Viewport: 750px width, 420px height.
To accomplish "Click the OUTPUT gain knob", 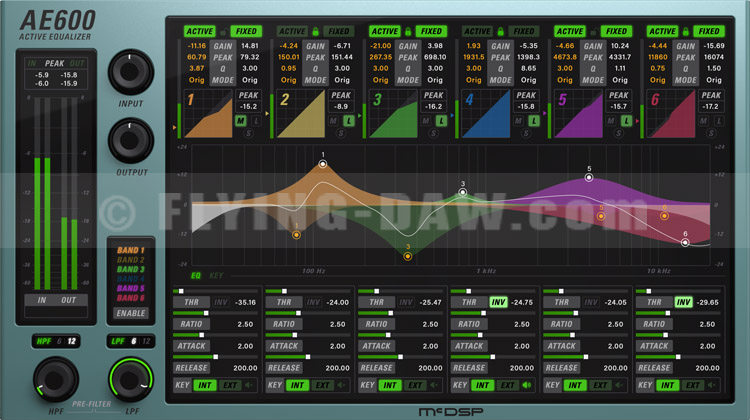I will [x=131, y=141].
